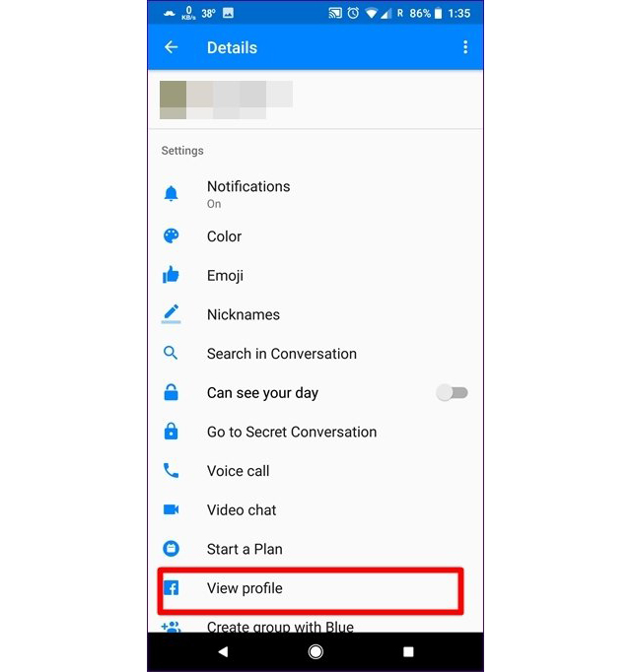Tap the thumbs-up Emoji icon
This screenshot has height=672, width=631.
[x=171, y=275]
